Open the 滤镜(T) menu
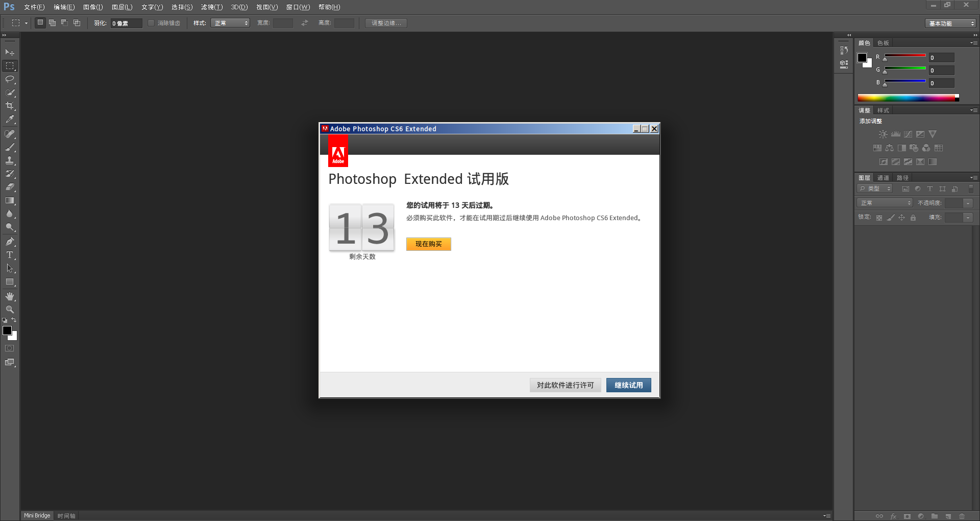 [212, 7]
